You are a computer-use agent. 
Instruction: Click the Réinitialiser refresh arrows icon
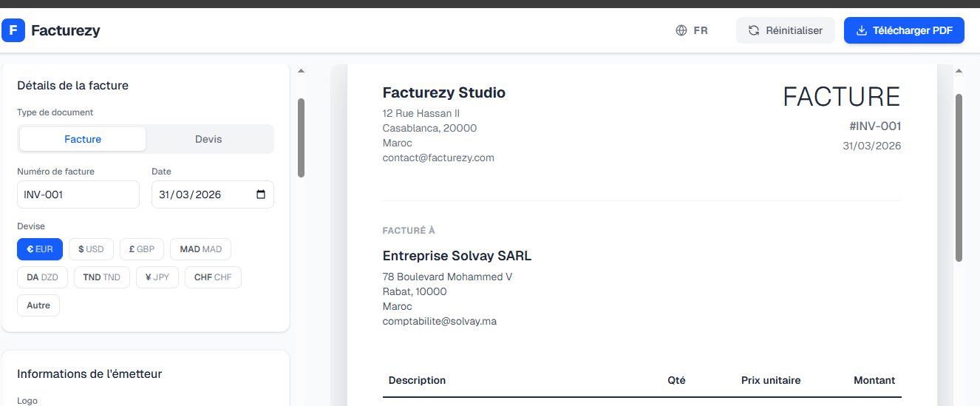pyautogui.click(x=754, y=30)
